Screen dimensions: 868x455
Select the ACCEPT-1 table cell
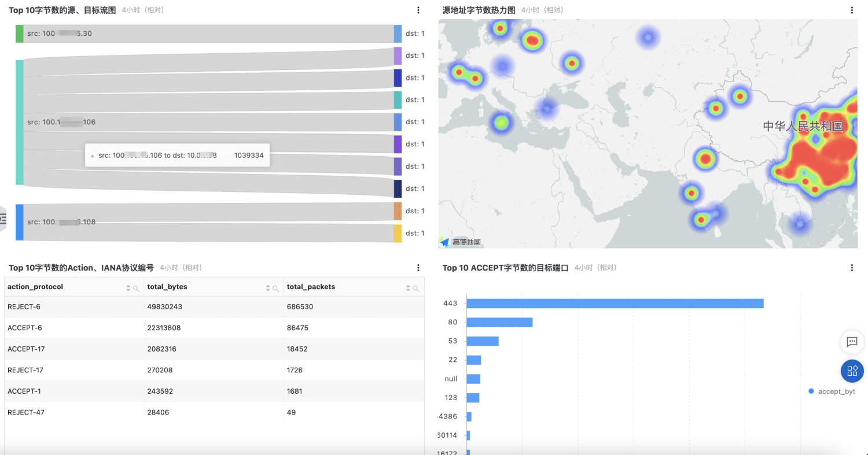tap(74, 391)
